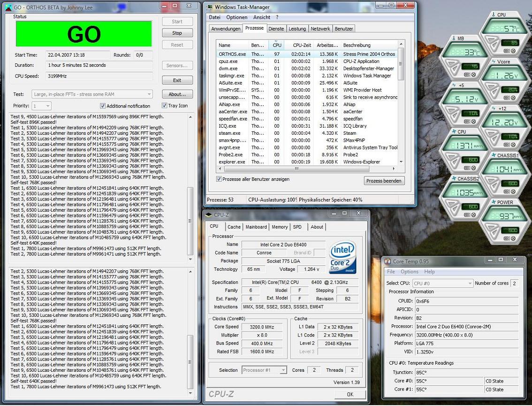Screen dimensions: 532x406
Task: Click the Sensors... button in ORTHOS
Action: click(x=177, y=65)
